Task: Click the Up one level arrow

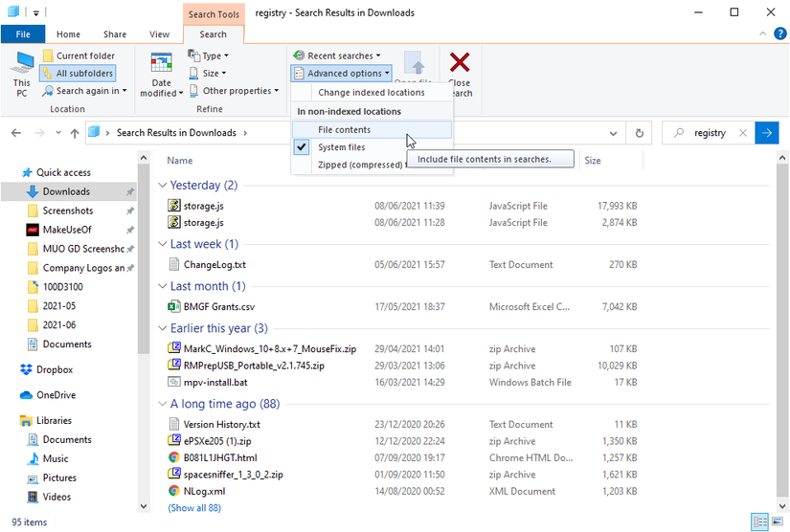Action: pos(75,133)
